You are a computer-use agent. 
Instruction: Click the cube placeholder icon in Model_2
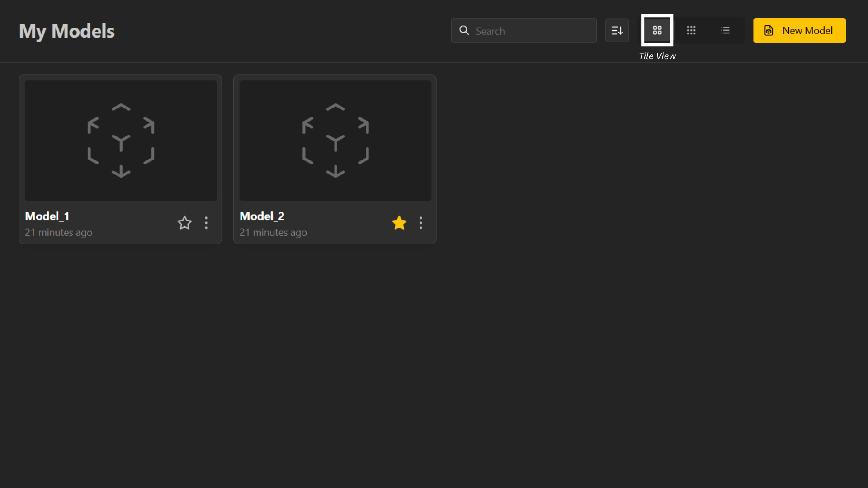click(x=335, y=141)
